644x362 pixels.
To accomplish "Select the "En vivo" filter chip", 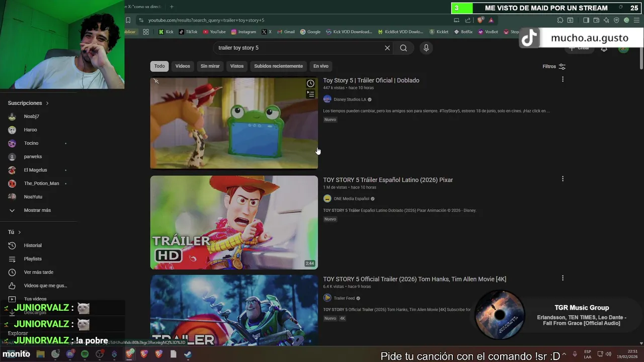I will click(x=321, y=66).
